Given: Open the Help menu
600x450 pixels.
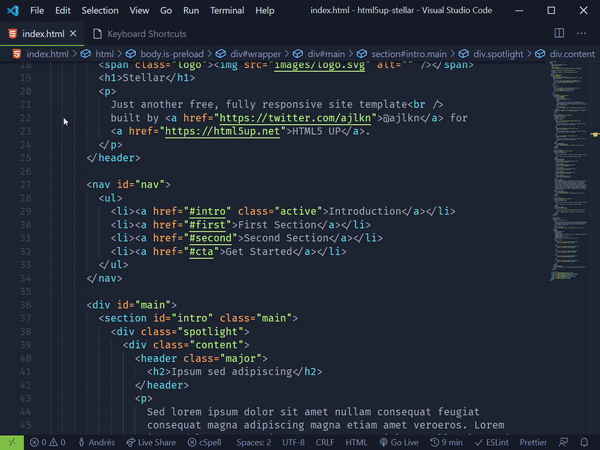Looking at the screenshot, I should [x=264, y=10].
